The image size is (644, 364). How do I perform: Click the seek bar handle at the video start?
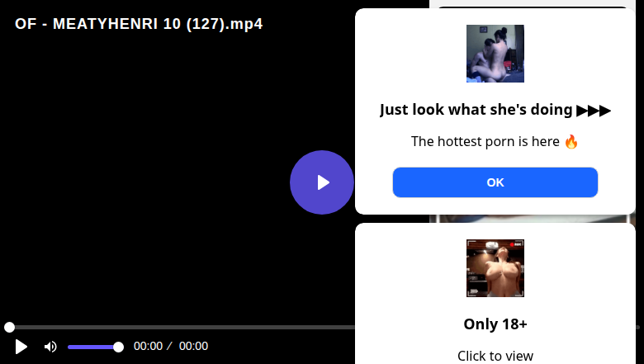9,327
